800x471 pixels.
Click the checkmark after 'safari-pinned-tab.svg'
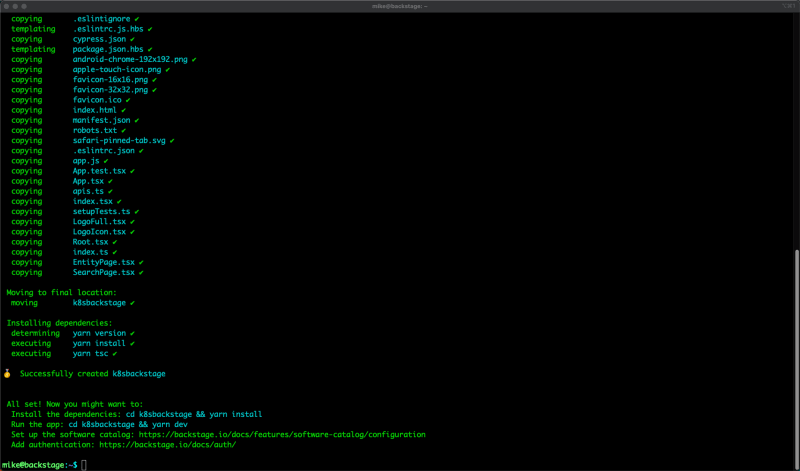coord(172,141)
